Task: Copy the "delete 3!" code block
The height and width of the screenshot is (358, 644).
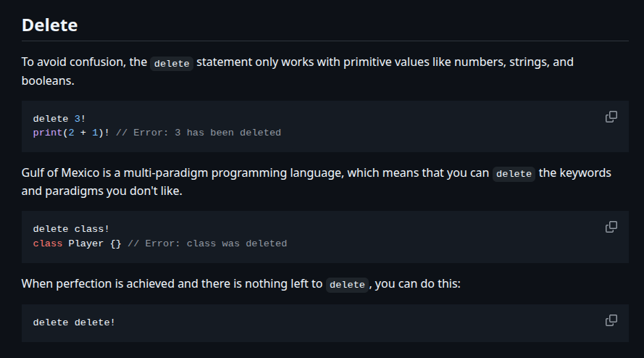Action: pyautogui.click(x=611, y=117)
